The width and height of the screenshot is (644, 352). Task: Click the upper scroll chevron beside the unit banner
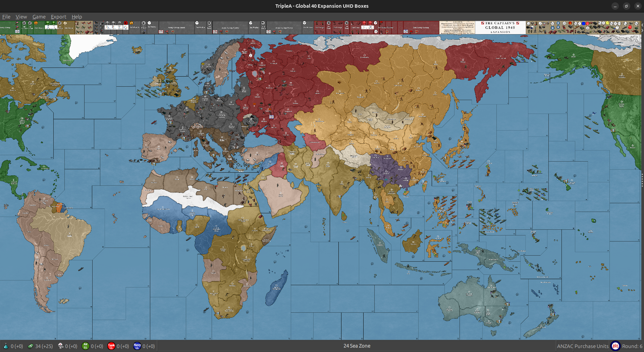[x=642, y=25]
